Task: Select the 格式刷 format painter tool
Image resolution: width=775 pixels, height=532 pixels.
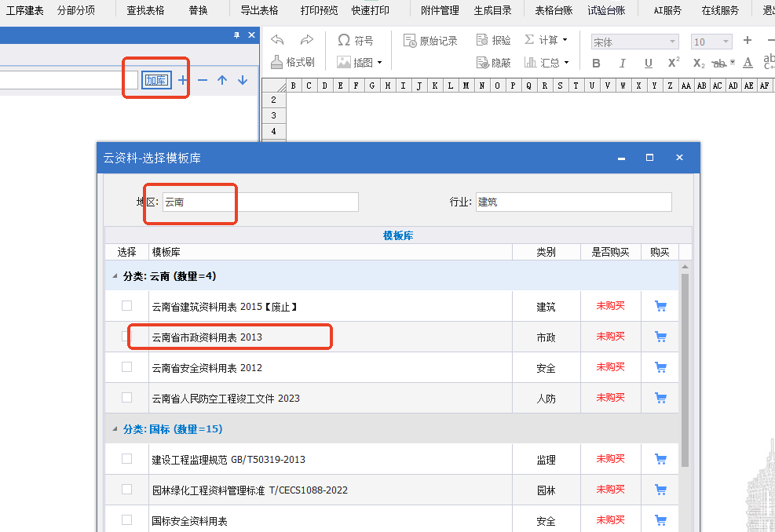Action: click(x=293, y=62)
